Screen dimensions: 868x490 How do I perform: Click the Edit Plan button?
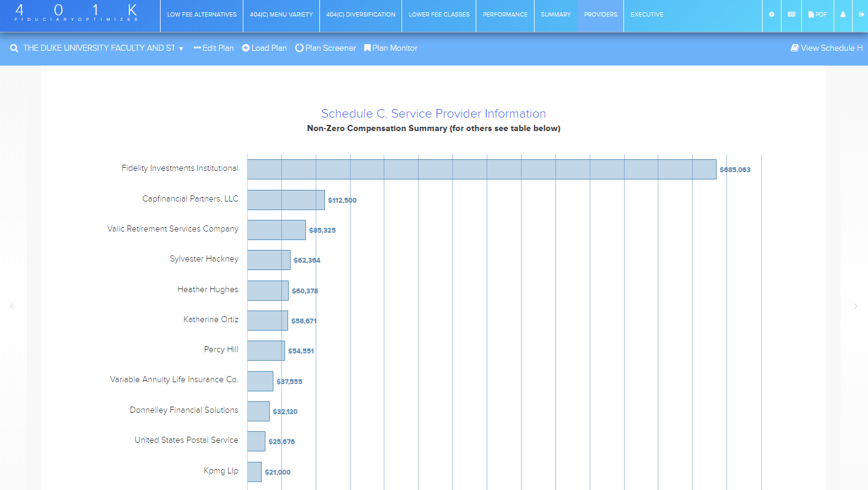213,48
